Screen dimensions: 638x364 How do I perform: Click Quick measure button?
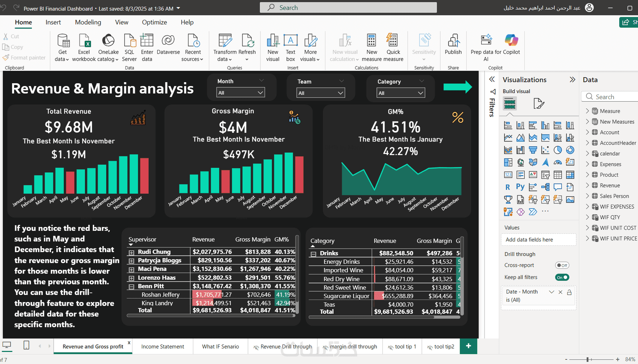tap(393, 48)
